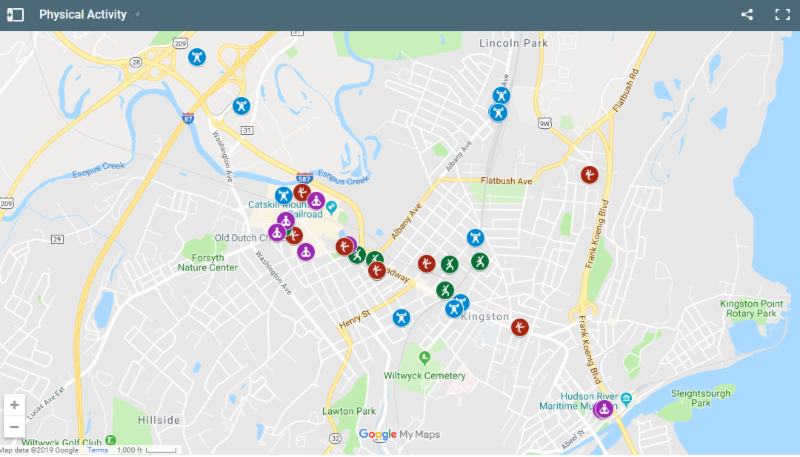Screen dimensions: 800x457
Task: Zoom out with the minus button
Action: pyautogui.click(x=14, y=427)
